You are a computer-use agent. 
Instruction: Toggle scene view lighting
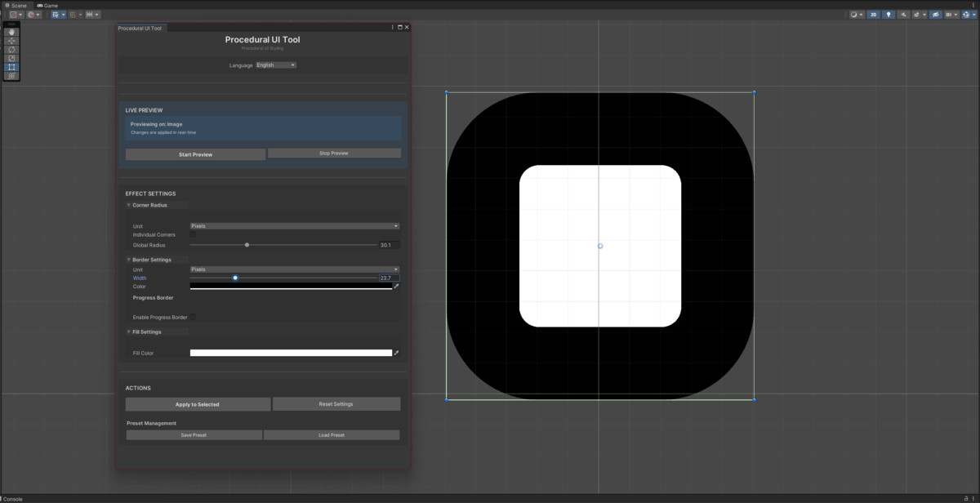[889, 15]
